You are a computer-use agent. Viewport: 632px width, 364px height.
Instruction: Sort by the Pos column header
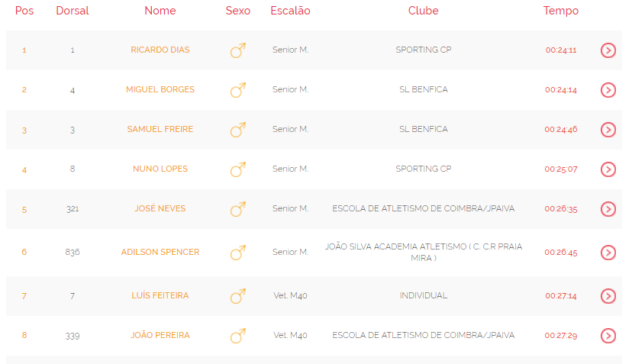click(24, 11)
